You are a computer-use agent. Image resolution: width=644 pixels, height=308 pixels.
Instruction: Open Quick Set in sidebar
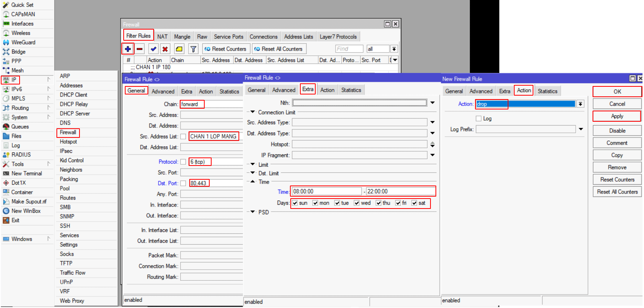22,5
